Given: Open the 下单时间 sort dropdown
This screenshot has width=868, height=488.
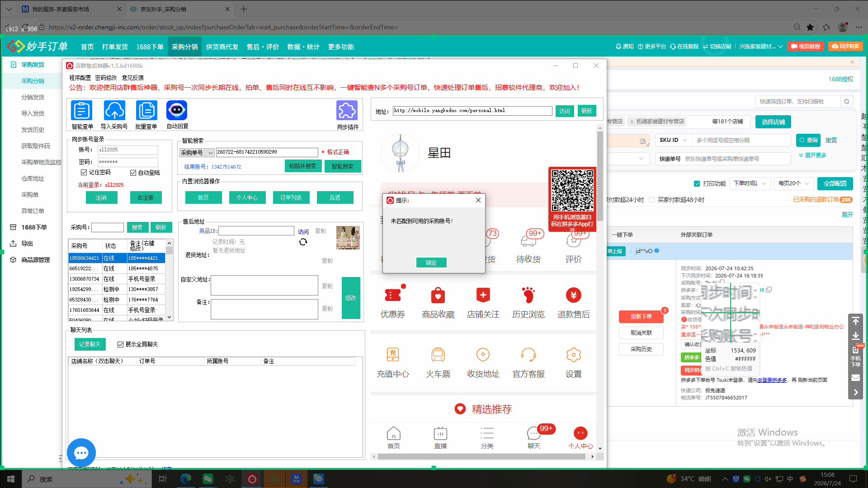Looking at the screenshot, I should tap(749, 183).
